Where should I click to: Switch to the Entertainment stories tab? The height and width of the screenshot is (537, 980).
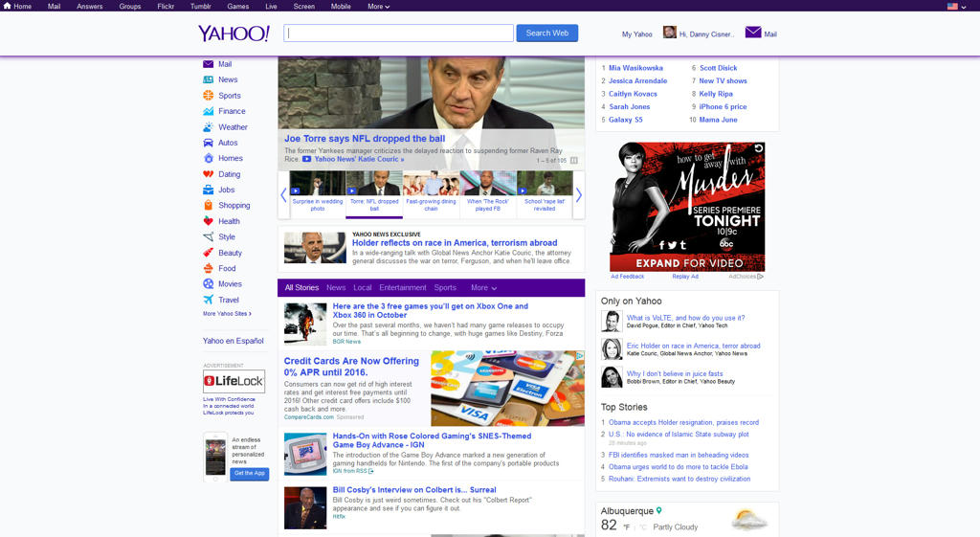402,288
